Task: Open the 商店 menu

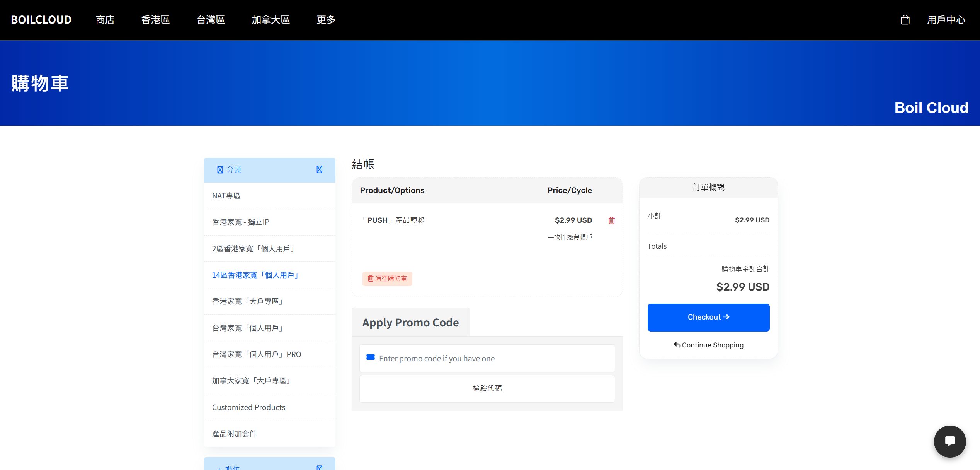Action: [105, 20]
